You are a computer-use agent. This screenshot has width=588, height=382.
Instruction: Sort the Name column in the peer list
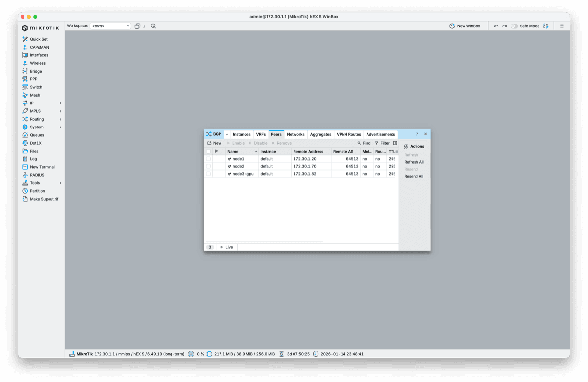click(232, 151)
